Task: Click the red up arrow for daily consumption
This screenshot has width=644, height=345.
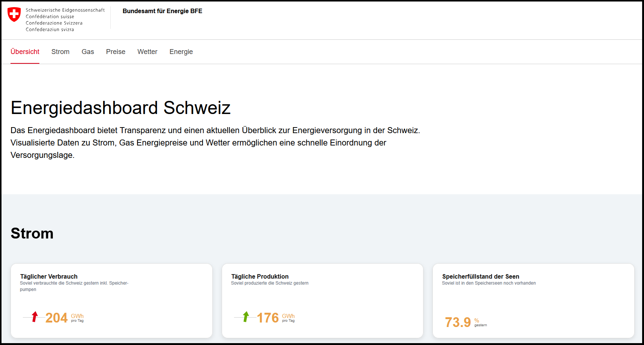Action: coord(35,317)
